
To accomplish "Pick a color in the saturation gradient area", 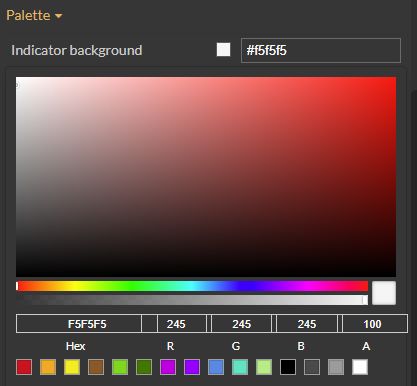I will [206, 177].
